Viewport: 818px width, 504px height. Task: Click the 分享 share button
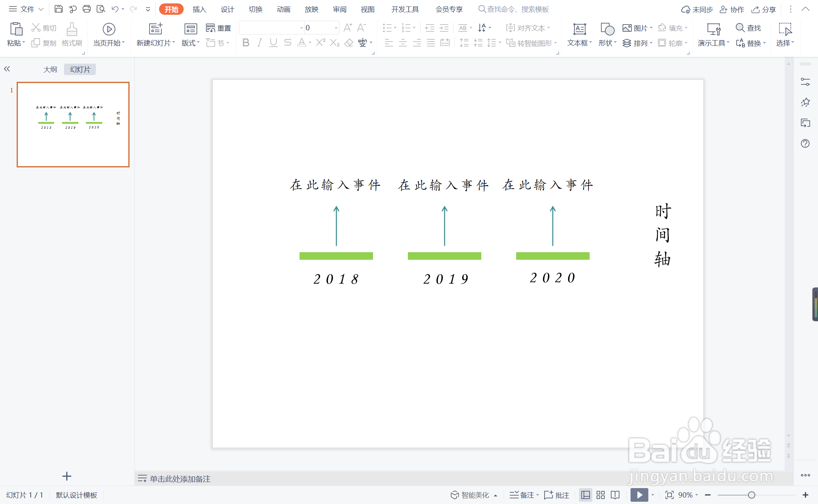764,9
